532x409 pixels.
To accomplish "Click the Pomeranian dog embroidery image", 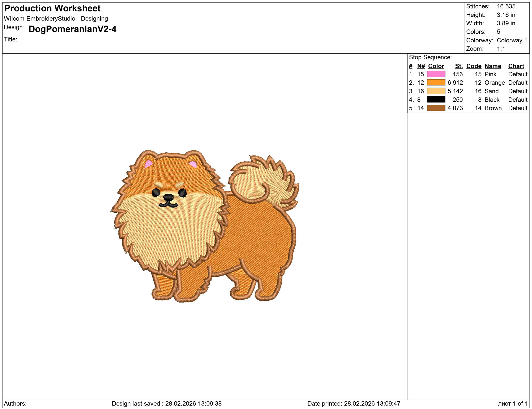I will click(x=205, y=226).
